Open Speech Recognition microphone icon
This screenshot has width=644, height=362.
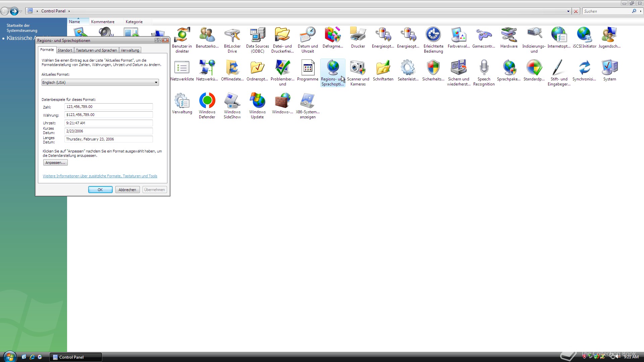484,73
